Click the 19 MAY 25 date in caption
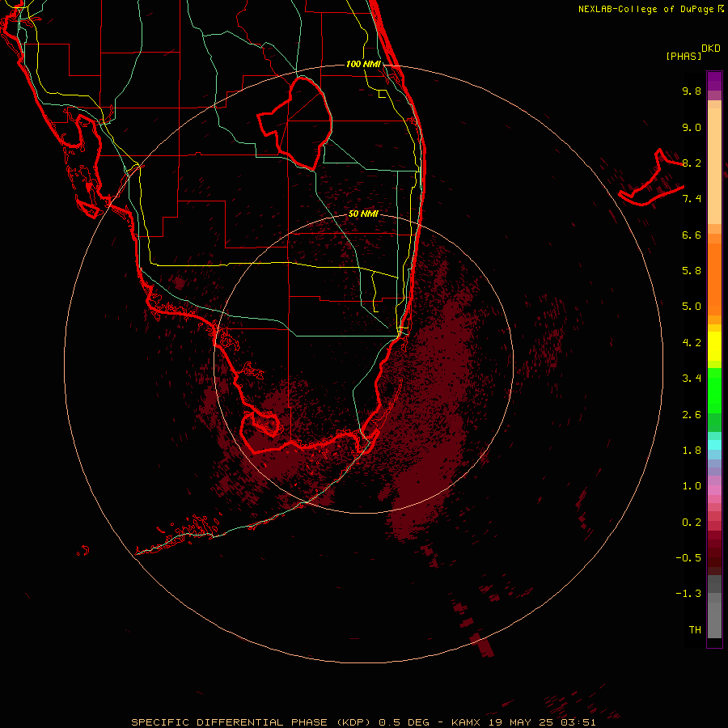 (x=522, y=722)
